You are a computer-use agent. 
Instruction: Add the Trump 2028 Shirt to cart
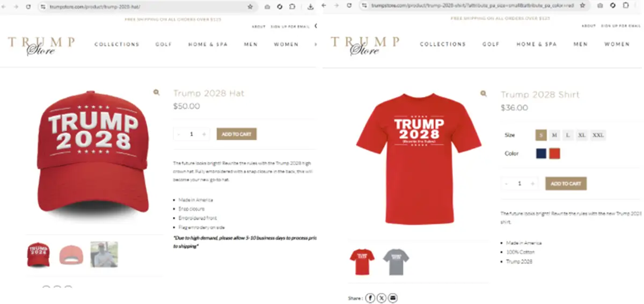566,183
